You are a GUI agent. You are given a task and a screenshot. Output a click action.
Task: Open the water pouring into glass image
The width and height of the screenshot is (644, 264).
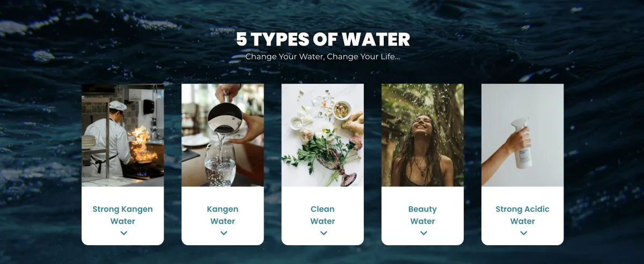click(x=223, y=135)
